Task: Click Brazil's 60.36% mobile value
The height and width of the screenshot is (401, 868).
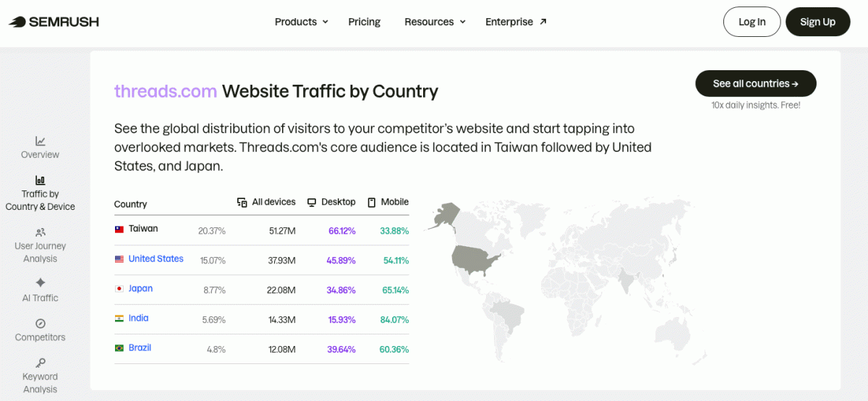Action: [394, 350]
